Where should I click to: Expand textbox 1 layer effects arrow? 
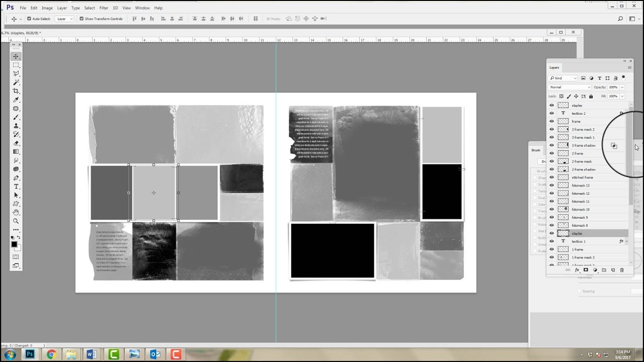(626, 242)
